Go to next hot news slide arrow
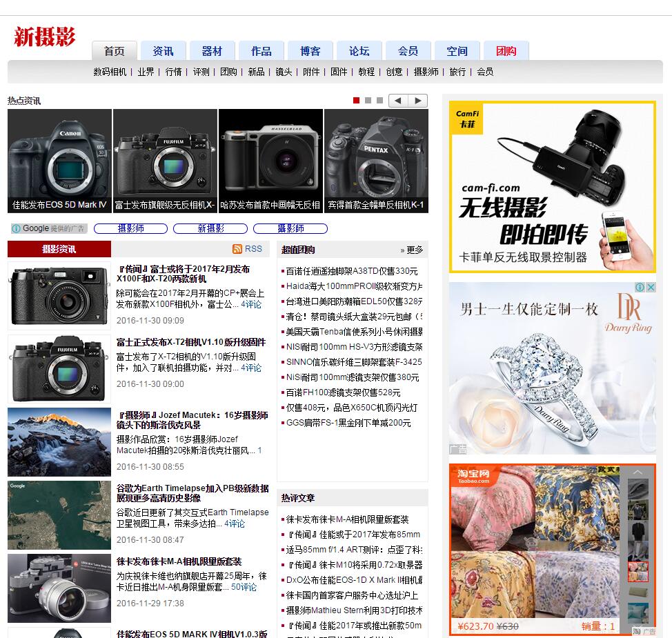672x638 pixels. pos(418,101)
